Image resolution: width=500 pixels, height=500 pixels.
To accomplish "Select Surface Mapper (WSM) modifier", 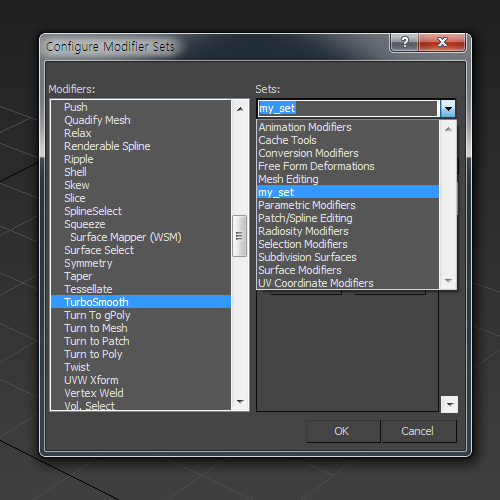I will pos(141,237).
